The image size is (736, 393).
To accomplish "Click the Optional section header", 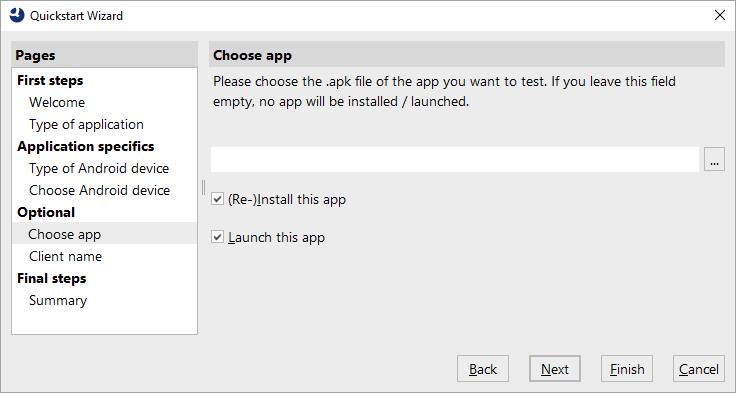I will (46, 212).
